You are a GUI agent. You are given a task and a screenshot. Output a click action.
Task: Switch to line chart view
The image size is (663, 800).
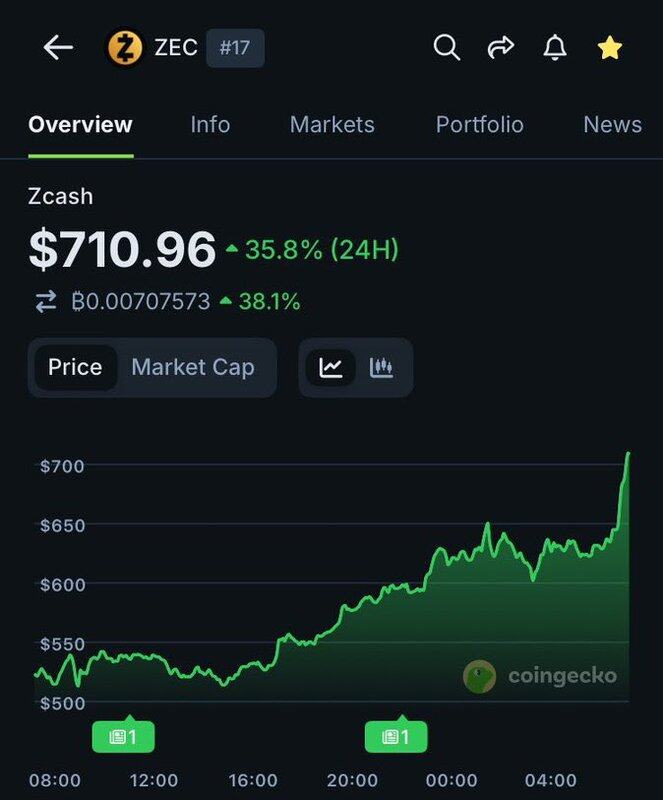pyautogui.click(x=331, y=367)
